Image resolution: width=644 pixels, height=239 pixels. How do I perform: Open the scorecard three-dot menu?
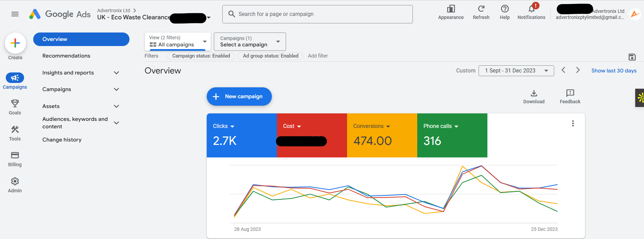573,124
